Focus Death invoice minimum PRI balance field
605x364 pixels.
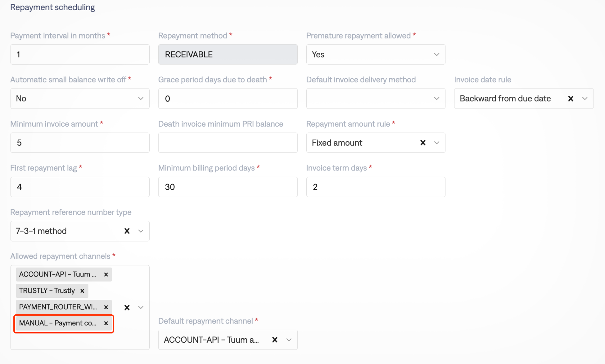(x=228, y=143)
